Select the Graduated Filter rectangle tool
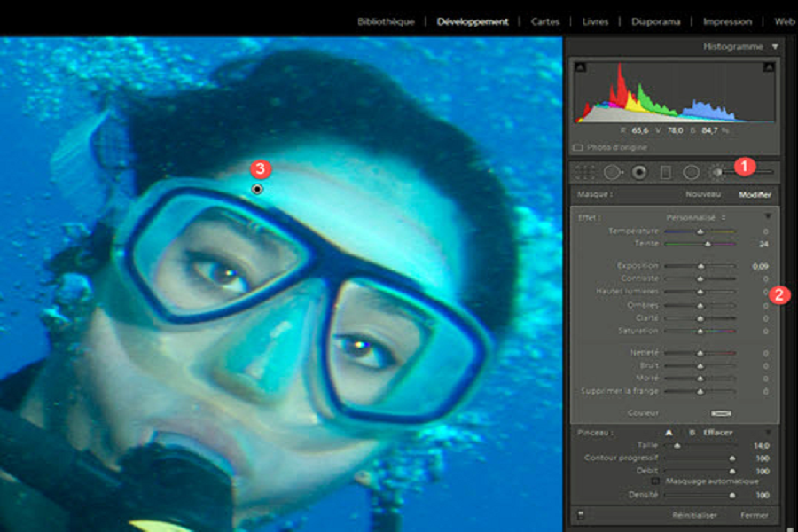798x532 pixels. tap(665, 172)
